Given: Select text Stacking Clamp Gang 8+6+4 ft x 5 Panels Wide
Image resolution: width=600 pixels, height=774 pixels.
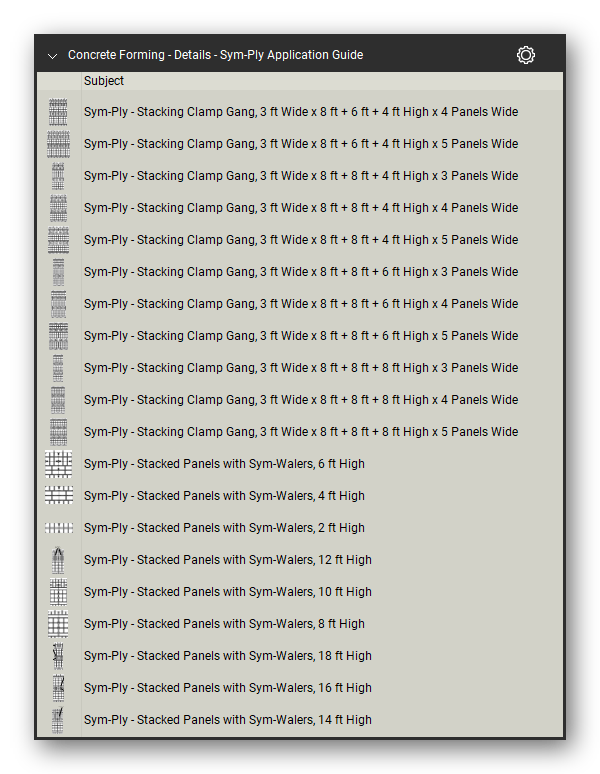Looking at the screenshot, I should tap(301, 144).
